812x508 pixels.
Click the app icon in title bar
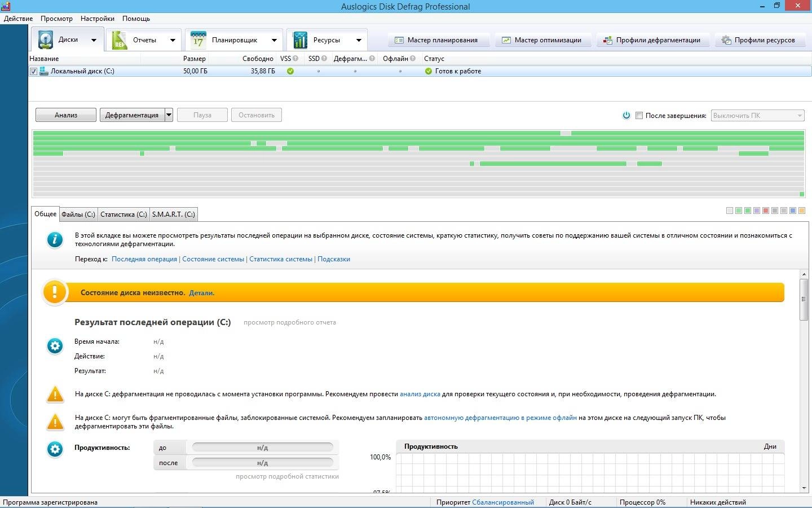click(6, 6)
